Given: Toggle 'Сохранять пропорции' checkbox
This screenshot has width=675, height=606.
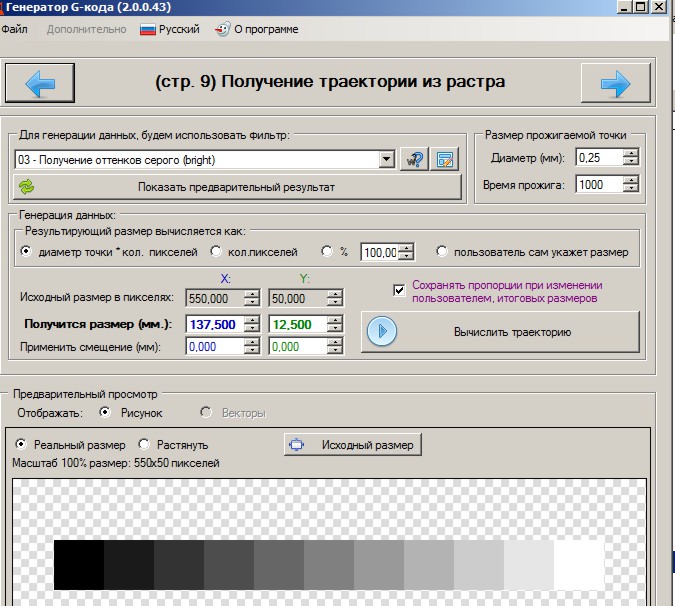Looking at the screenshot, I should (x=399, y=290).
